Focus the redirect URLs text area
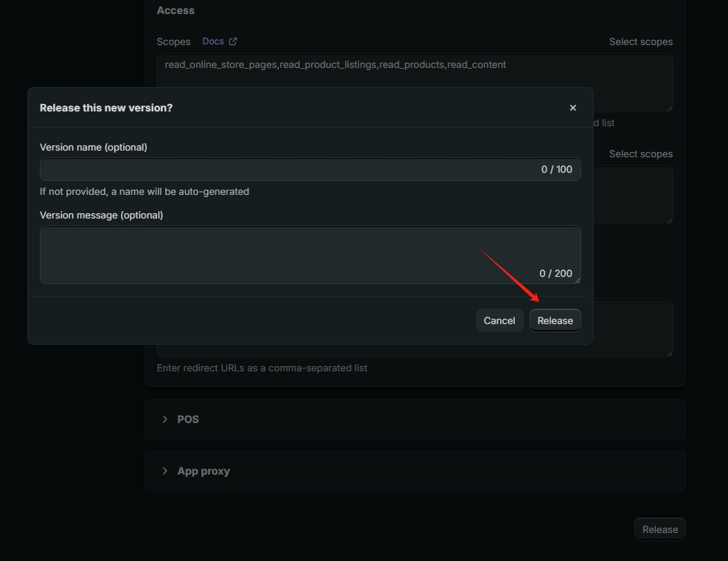Screen dimensions: 728x561 click(x=633, y=328)
